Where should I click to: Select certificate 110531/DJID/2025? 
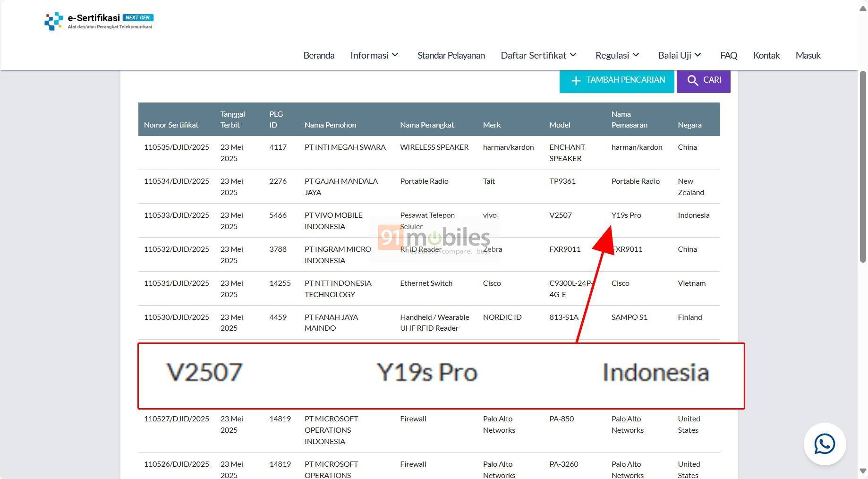click(176, 283)
